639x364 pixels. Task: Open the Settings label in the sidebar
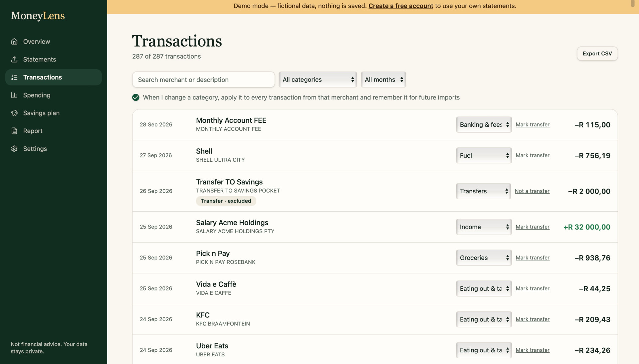35,149
